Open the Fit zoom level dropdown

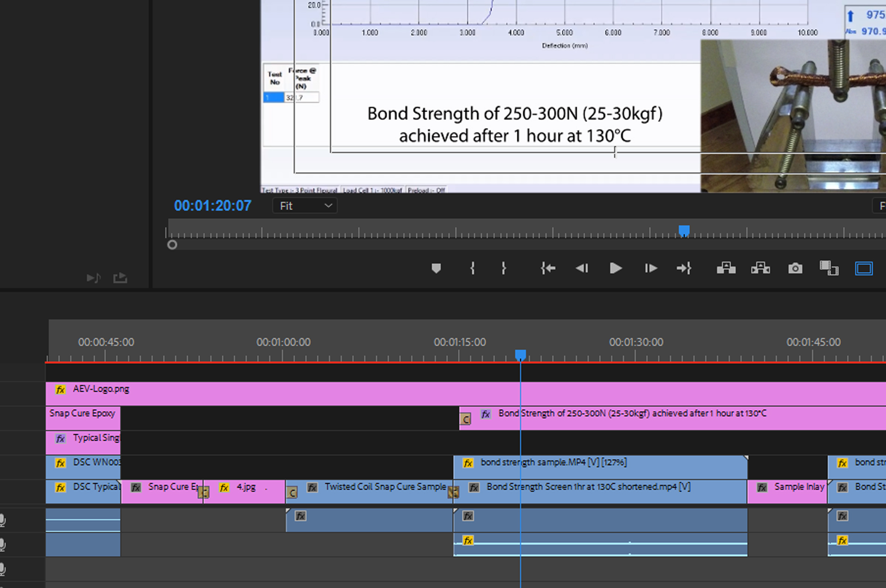pyautogui.click(x=305, y=206)
